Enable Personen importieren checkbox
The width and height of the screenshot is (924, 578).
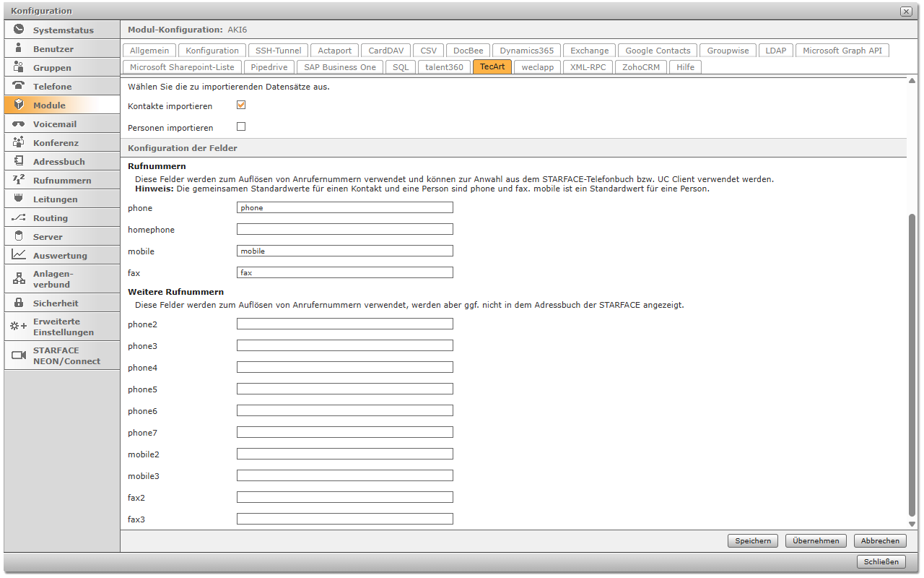(x=241, y=126)
